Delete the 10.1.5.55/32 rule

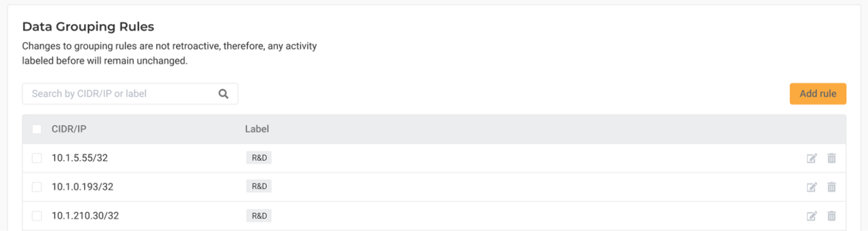(x=832, y=158)
